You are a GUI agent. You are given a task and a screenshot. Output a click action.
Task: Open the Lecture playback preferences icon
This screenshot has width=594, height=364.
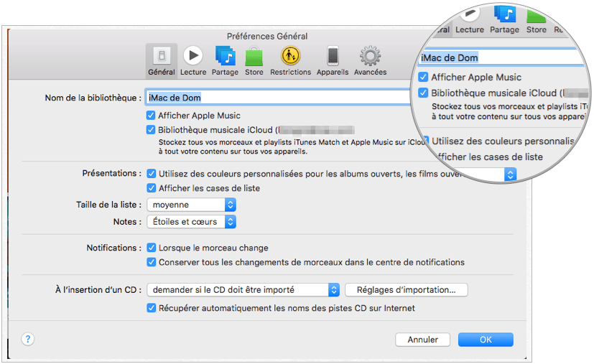[193, 61]
